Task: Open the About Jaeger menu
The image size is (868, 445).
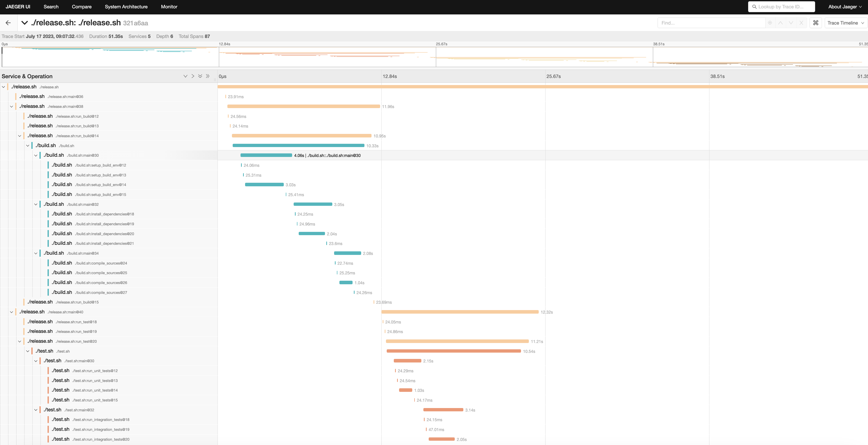Action: pos(845,7)
